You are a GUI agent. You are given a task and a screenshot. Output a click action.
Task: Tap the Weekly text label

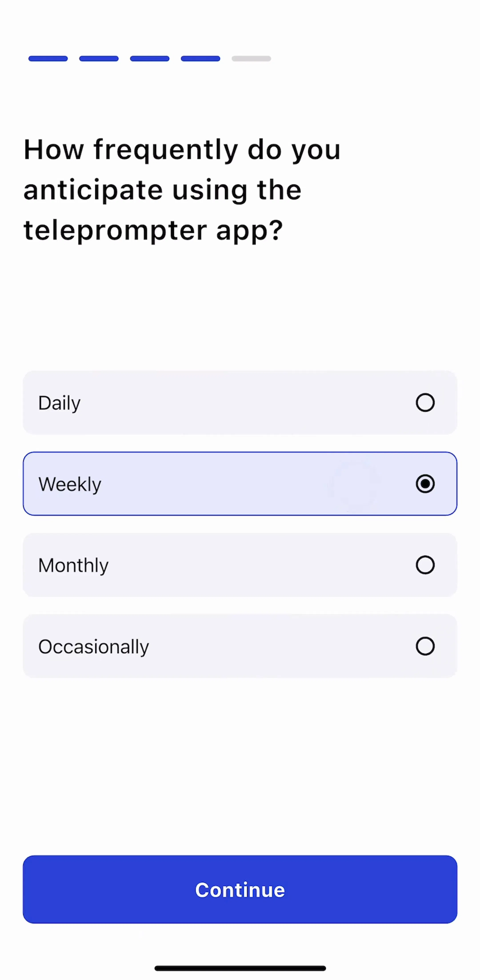(70, 484)
